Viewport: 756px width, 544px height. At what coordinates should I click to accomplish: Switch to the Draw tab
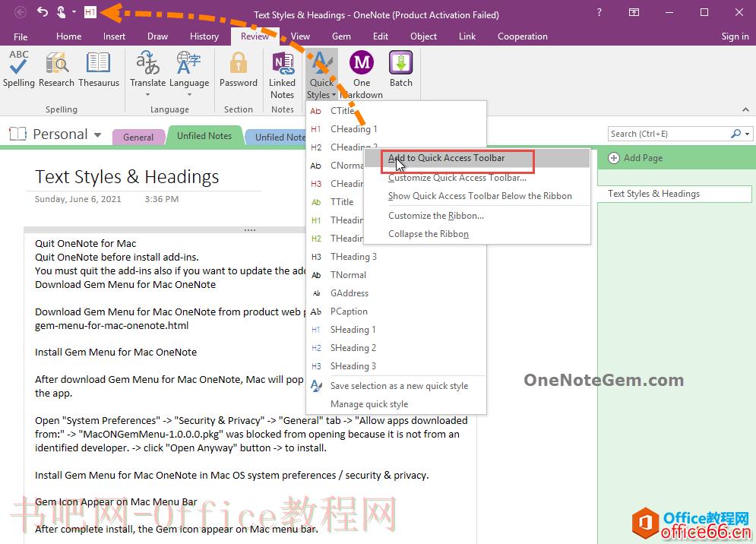[158, 36]
